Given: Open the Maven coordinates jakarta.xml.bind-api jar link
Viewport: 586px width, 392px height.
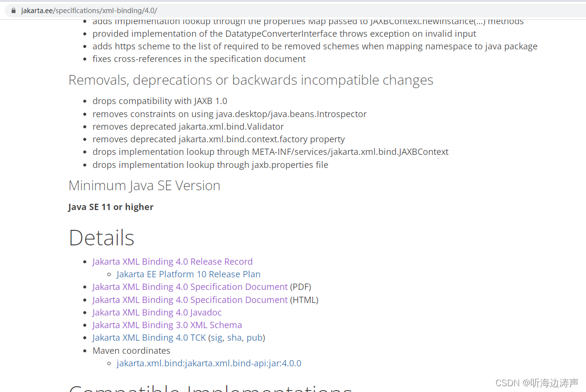Looking at the screenshot, I should tap(209, 363).
